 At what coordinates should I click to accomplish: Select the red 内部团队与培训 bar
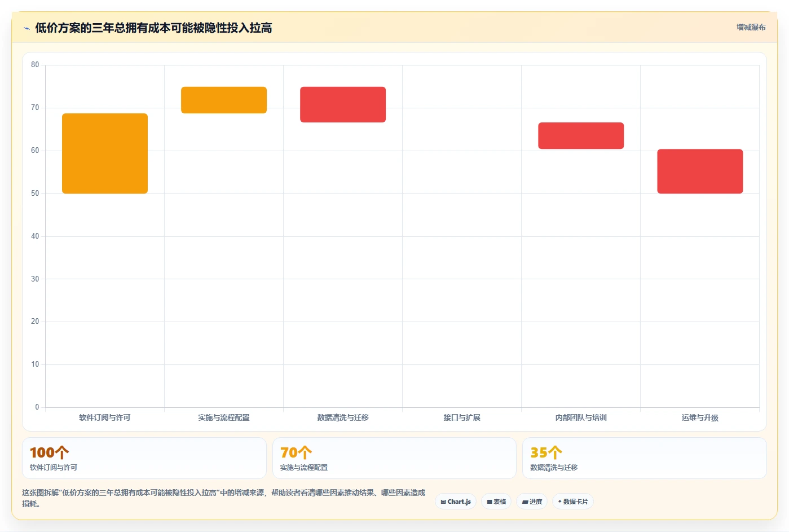[581, 135]
